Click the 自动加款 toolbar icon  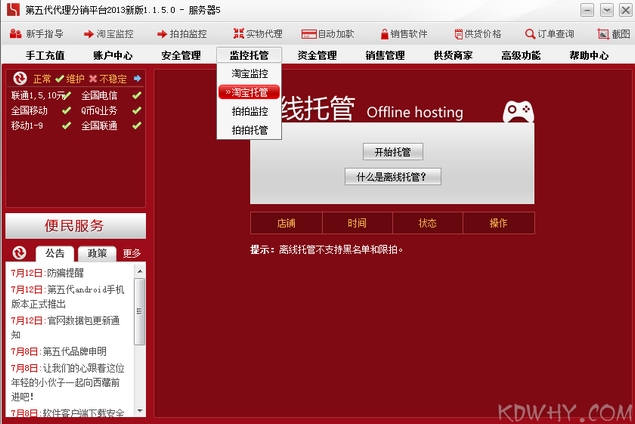(x=309, y=33)
